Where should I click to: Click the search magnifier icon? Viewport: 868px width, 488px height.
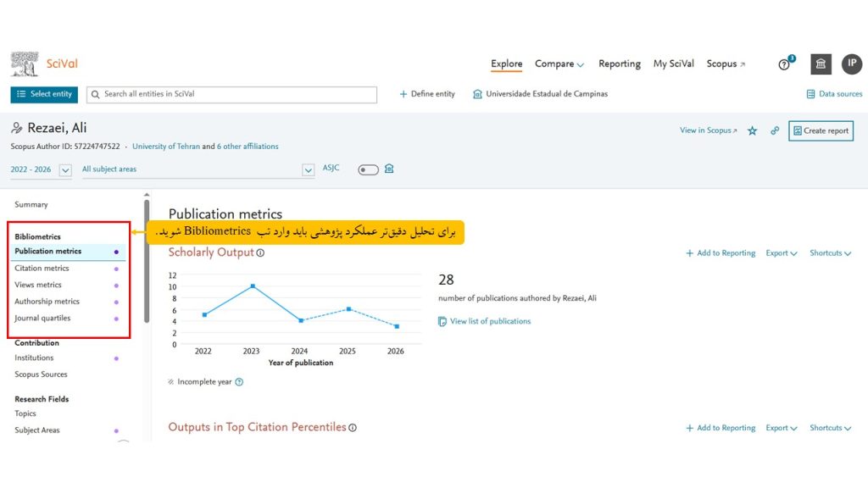click(95, 95)
